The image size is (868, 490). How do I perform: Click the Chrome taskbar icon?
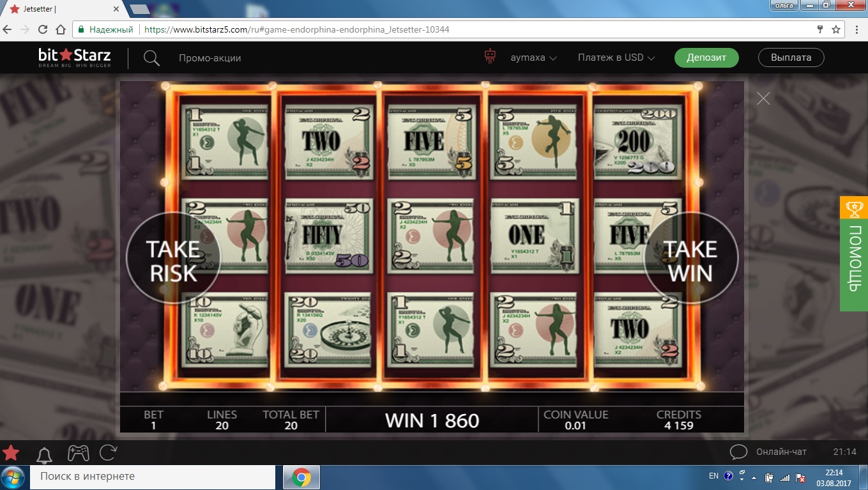pyautogui.click(x=301, y=477)
